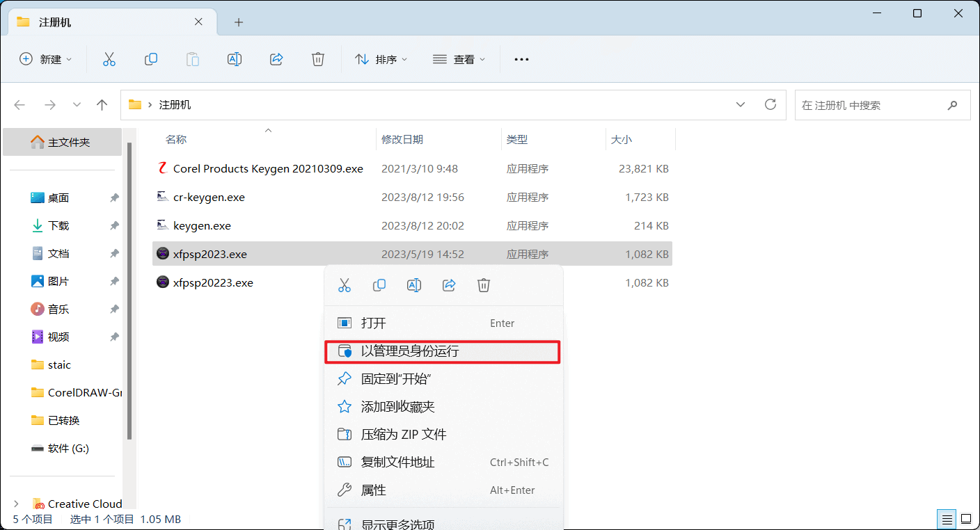Click the Cut scissors icon in context menu
This screenshot has height=530, width=980.
pos(345,285)
